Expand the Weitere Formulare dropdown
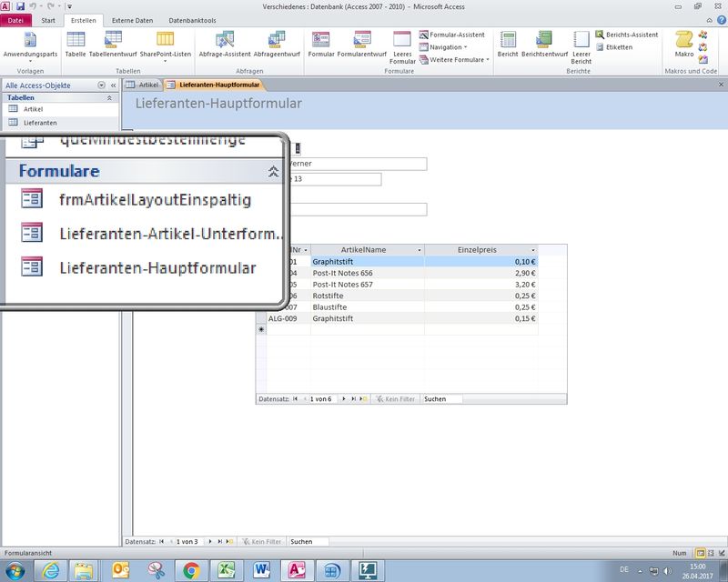728x582 pixels. click(x=458, y=59)
